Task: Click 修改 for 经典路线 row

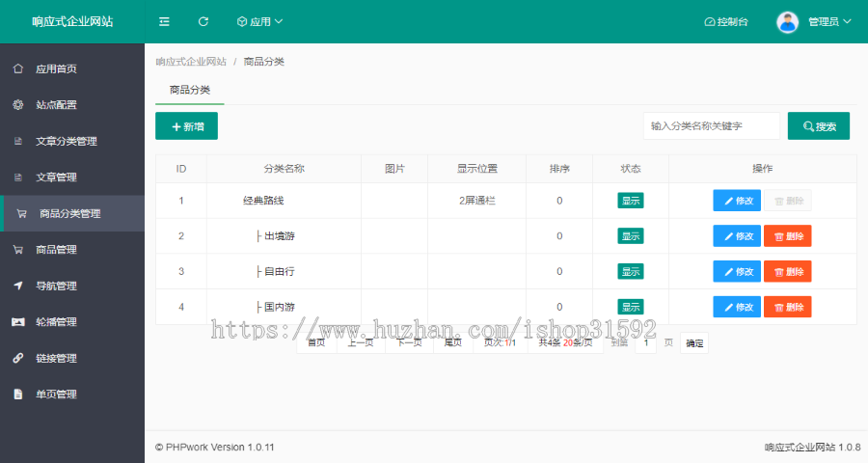Action: point(737,201)
